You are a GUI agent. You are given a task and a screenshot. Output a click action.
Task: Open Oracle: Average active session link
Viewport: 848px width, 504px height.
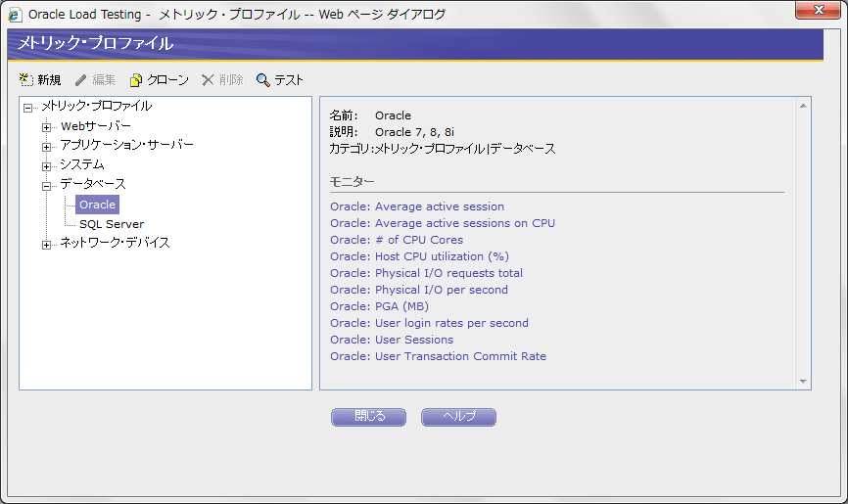(x=417, y=206)
